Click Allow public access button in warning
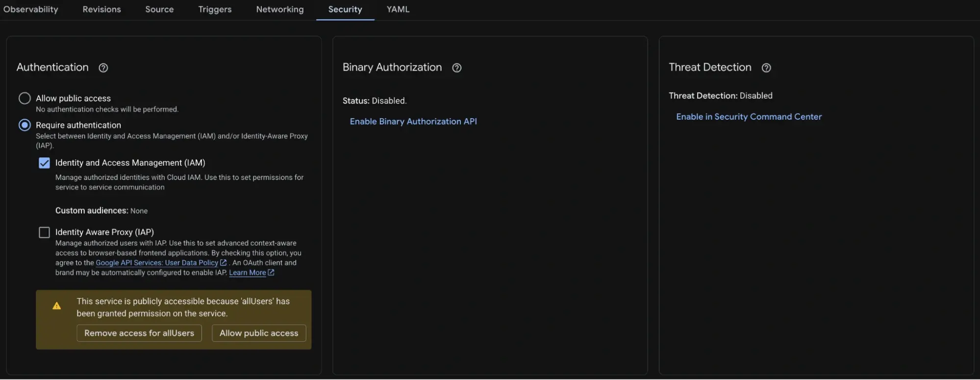Screen dimensions: 980x380 click(259, 333)
